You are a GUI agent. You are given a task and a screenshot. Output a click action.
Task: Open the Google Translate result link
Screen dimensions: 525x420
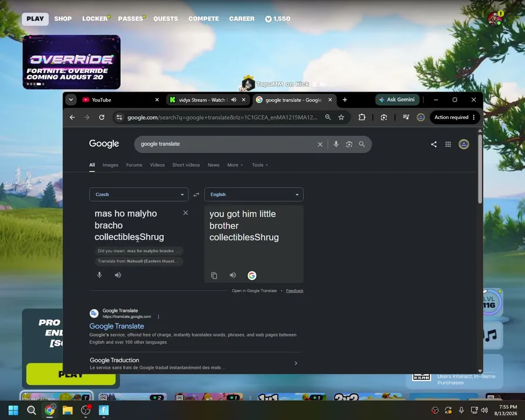(117, 326)
